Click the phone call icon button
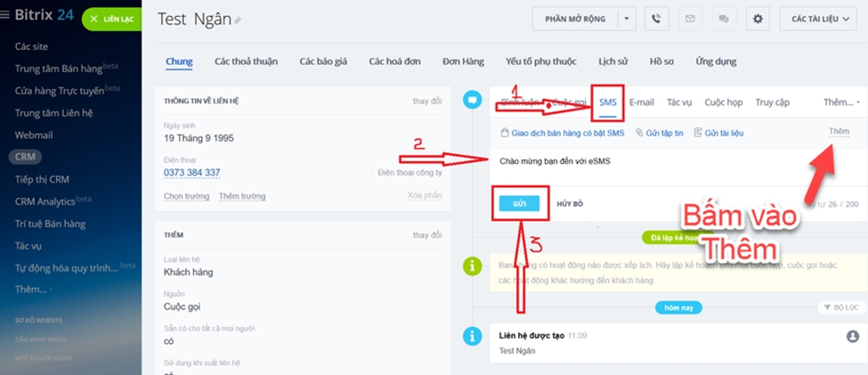Image resolution: width=868 pixels, height=375 pixels. pos(657,19)
